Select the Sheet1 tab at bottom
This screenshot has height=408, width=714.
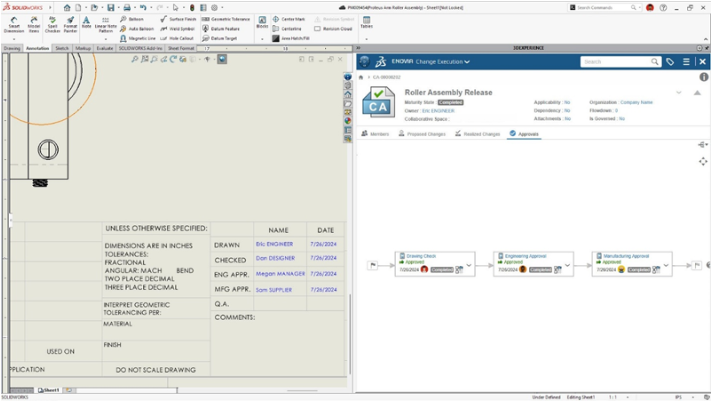click(x=49, y=390)
